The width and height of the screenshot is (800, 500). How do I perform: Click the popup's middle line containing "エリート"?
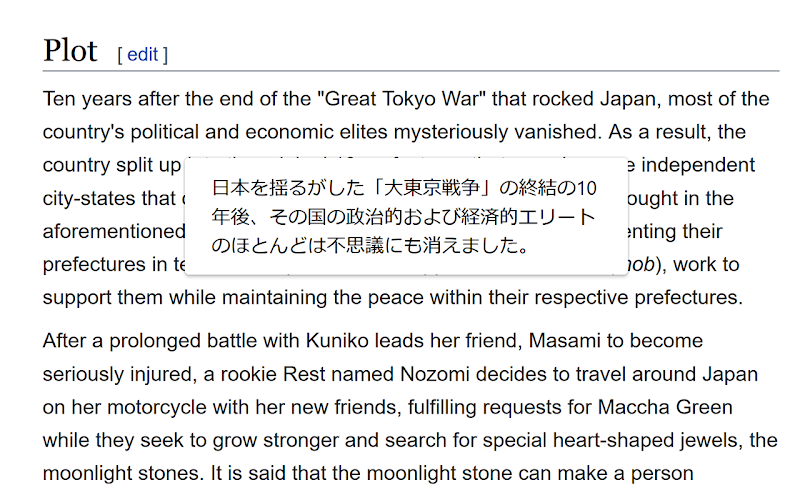pyautogui.click(x=404, y=217)
